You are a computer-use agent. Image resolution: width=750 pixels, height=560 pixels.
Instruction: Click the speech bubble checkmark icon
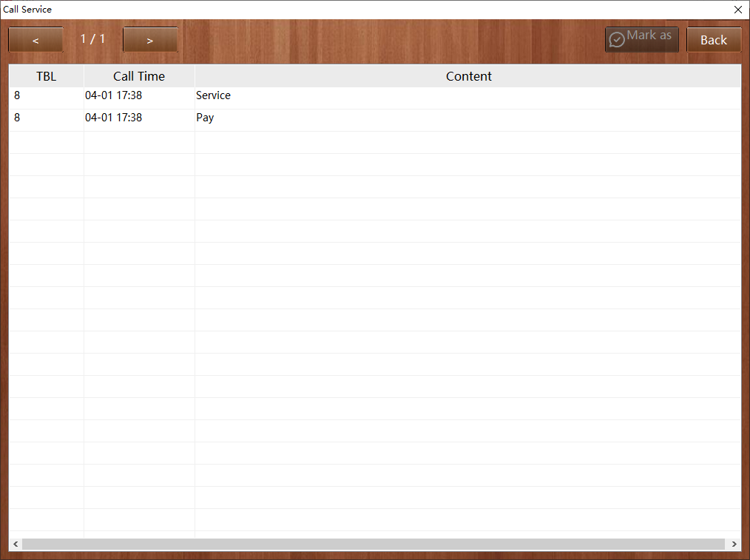pyautogui.click(x=617, y=40)
